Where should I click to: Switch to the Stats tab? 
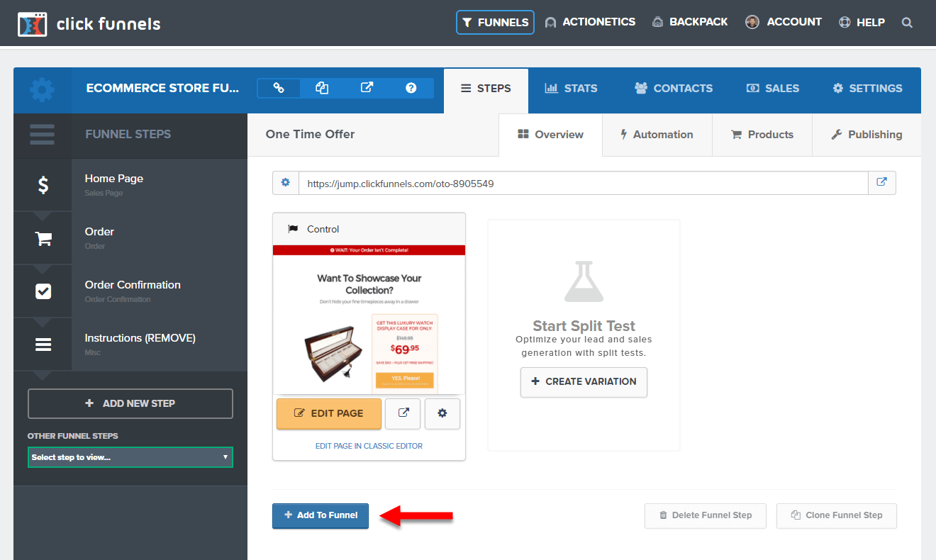[571, 89]
